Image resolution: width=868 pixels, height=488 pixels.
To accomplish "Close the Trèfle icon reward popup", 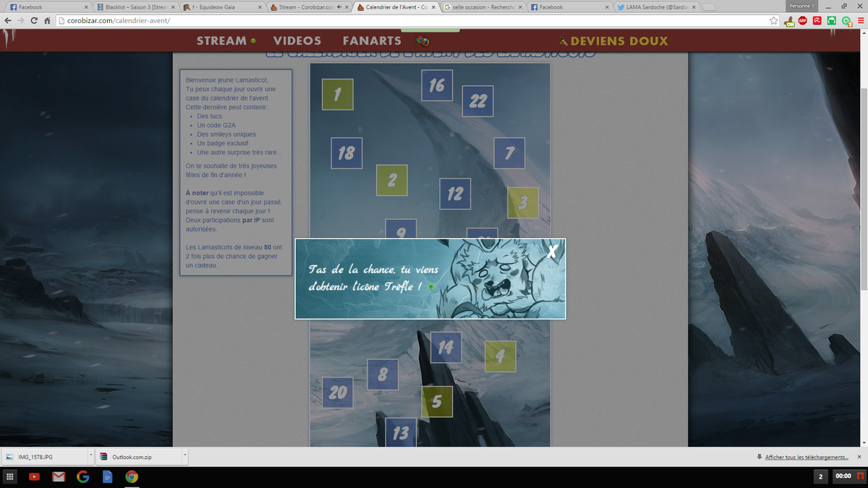I will 553,252.
